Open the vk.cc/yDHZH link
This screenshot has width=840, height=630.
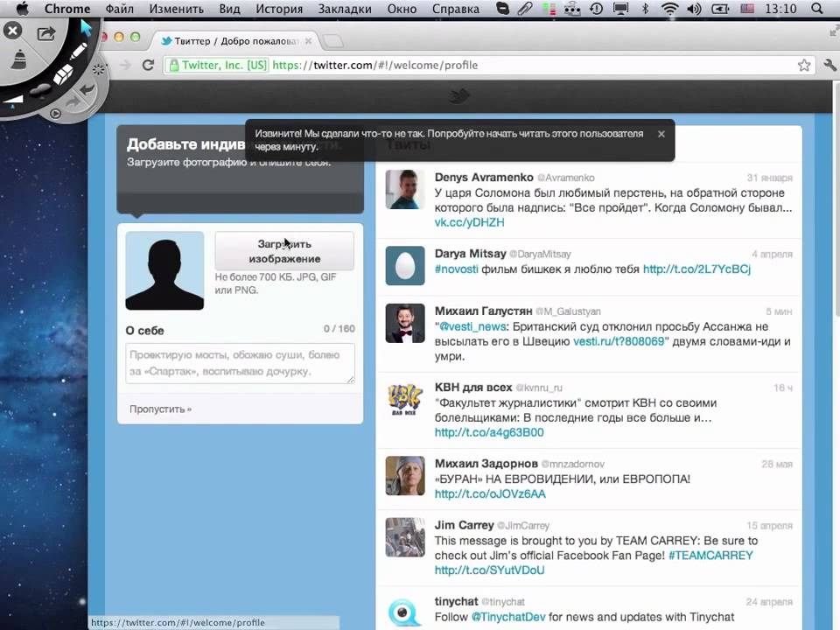click(x=469, y=222)
